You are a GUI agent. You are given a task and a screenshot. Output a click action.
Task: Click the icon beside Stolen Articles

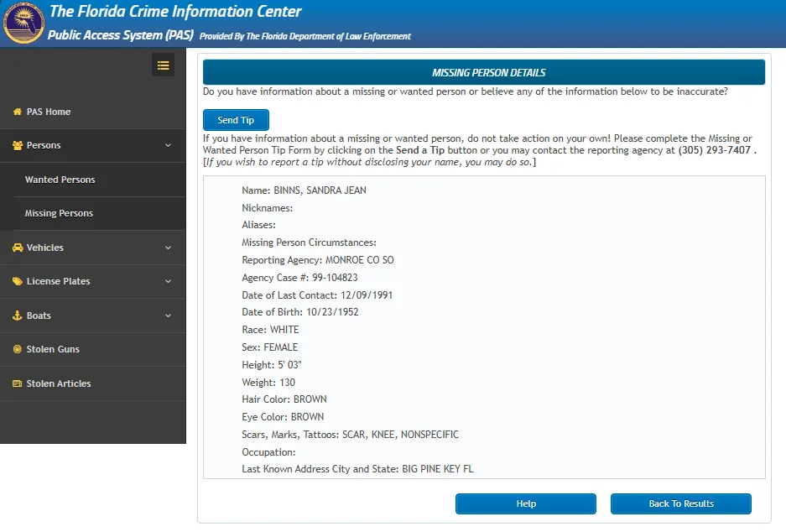[18, 383]
